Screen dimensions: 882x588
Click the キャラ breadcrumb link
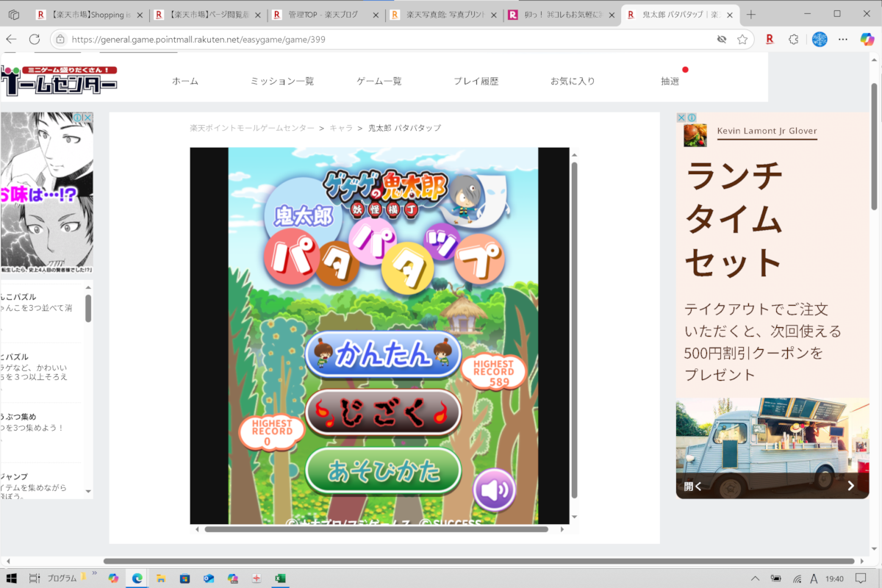tap(341, 128)
